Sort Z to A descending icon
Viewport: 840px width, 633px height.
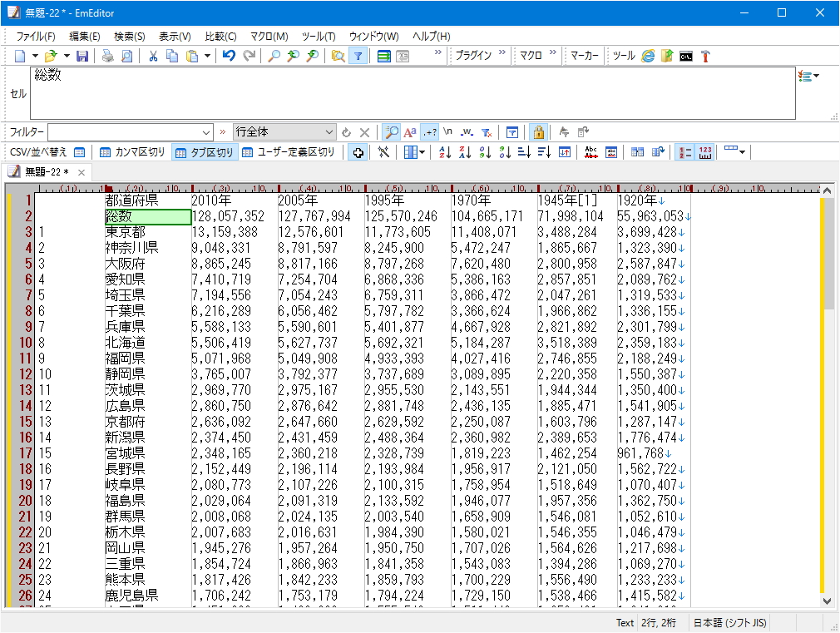point(464,152)
